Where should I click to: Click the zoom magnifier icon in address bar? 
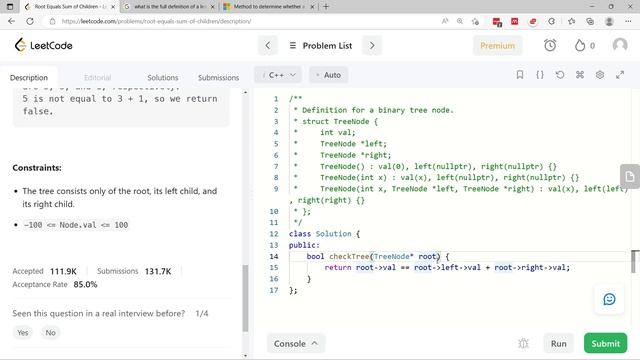[460, 21]
